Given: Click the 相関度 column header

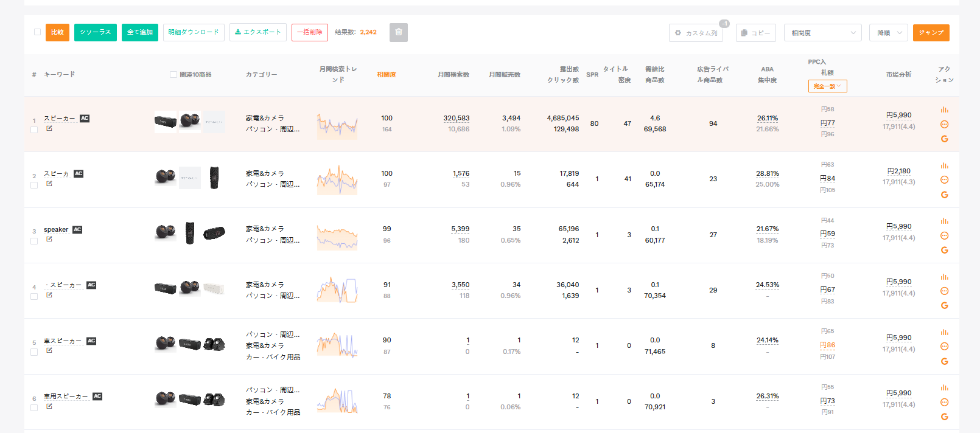Looking at the screenshot, I should pos(387,75).
